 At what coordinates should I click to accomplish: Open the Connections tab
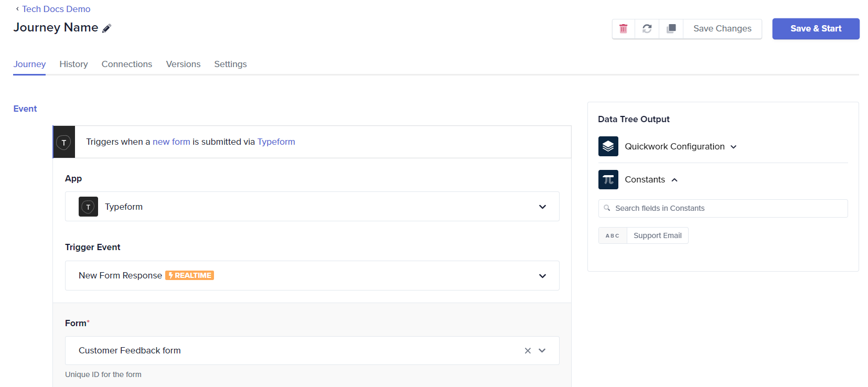coord(127,64)
